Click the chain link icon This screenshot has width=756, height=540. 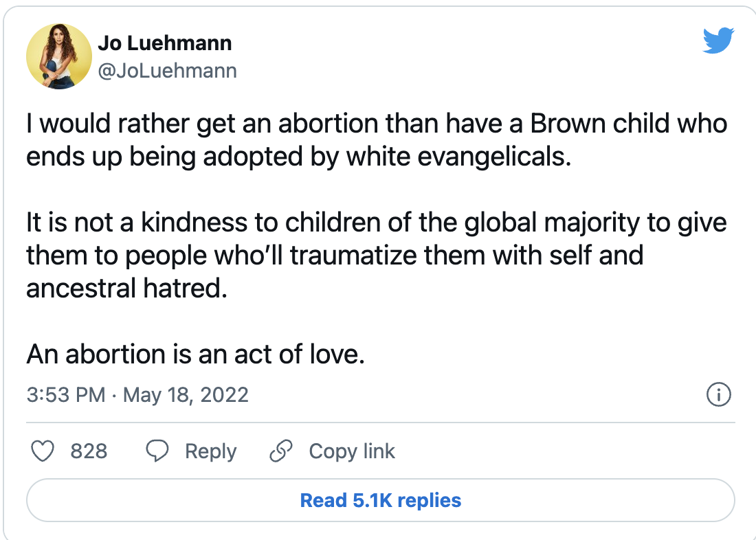pos(280,451)
